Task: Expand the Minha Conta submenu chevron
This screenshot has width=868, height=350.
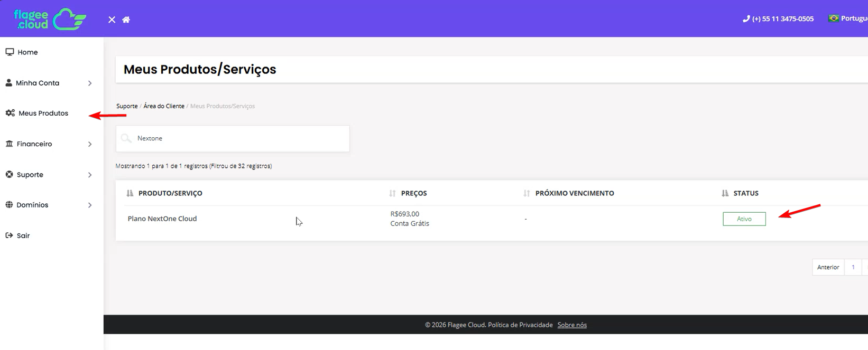Action: pos(90,83)
